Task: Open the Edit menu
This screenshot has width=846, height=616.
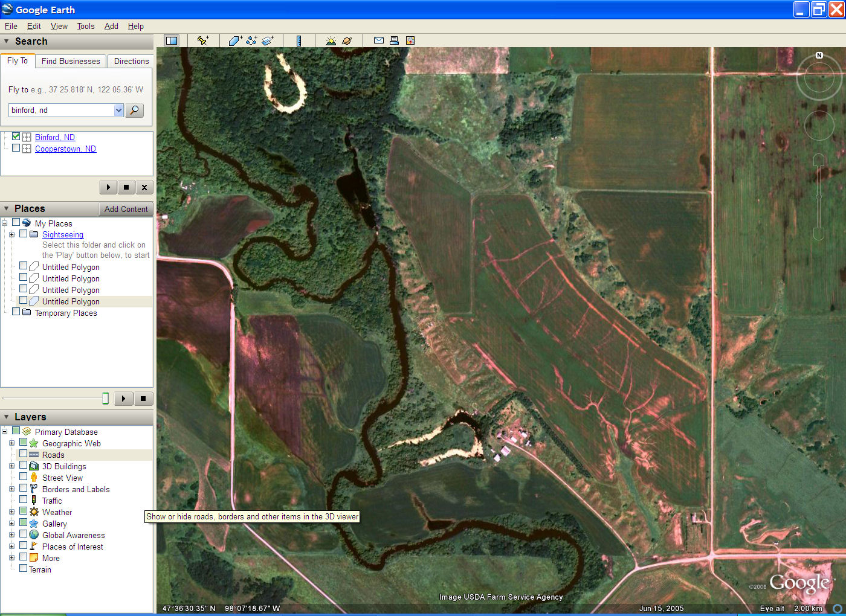Action: pos(34,26)
